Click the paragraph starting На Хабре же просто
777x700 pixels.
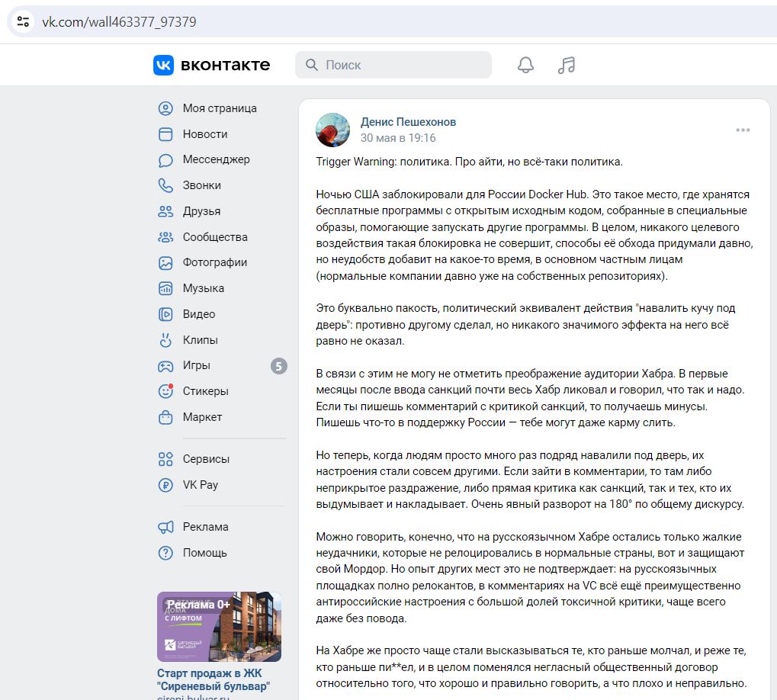(531, 666)
